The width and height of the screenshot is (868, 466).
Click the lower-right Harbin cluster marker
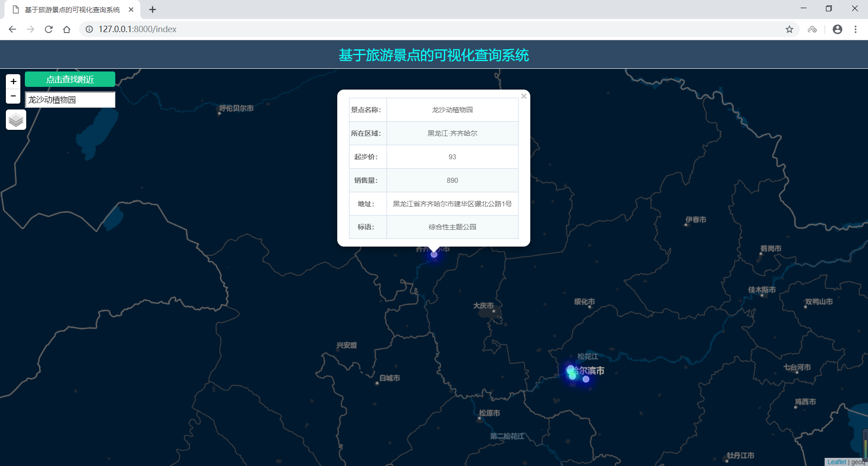coord(586,379)
